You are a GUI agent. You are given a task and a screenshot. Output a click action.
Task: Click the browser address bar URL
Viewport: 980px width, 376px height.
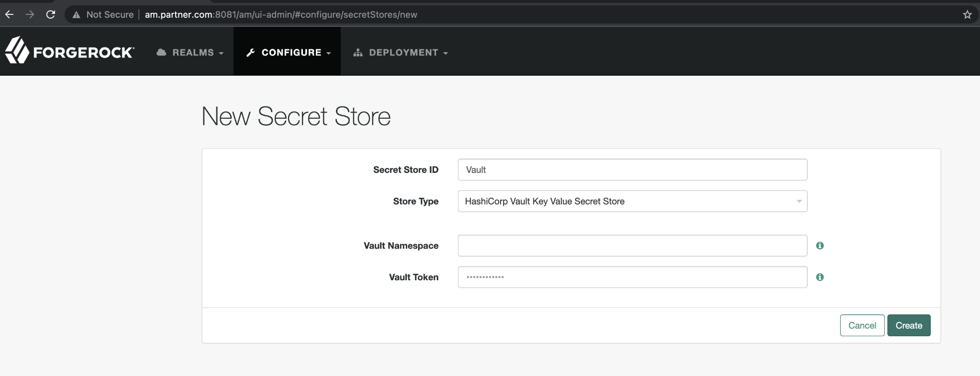point(281,15)
